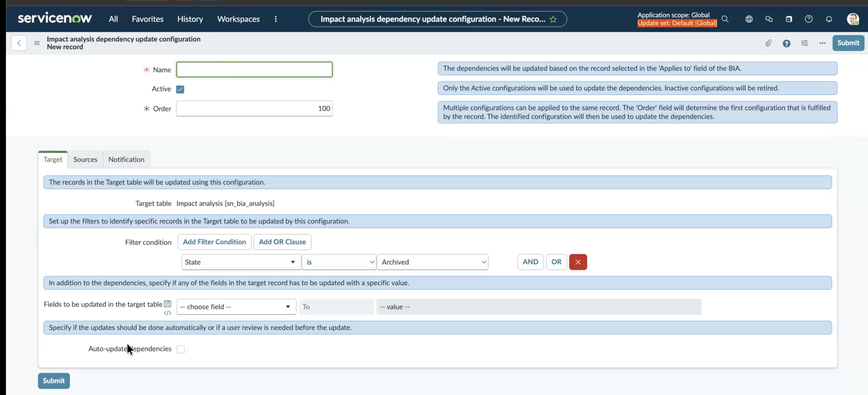Remove the State filter condition with the red X

[x=578, y=262]
